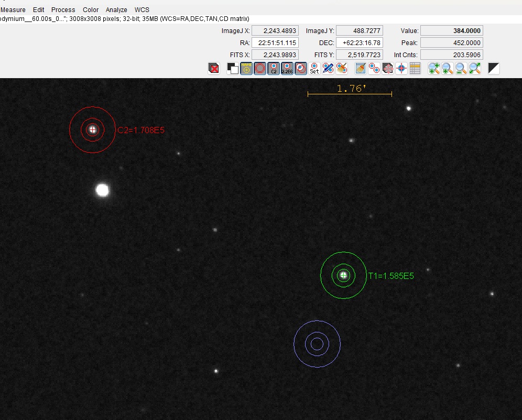
Task: Click the astrometry plate solve icon
Action: 401,68
